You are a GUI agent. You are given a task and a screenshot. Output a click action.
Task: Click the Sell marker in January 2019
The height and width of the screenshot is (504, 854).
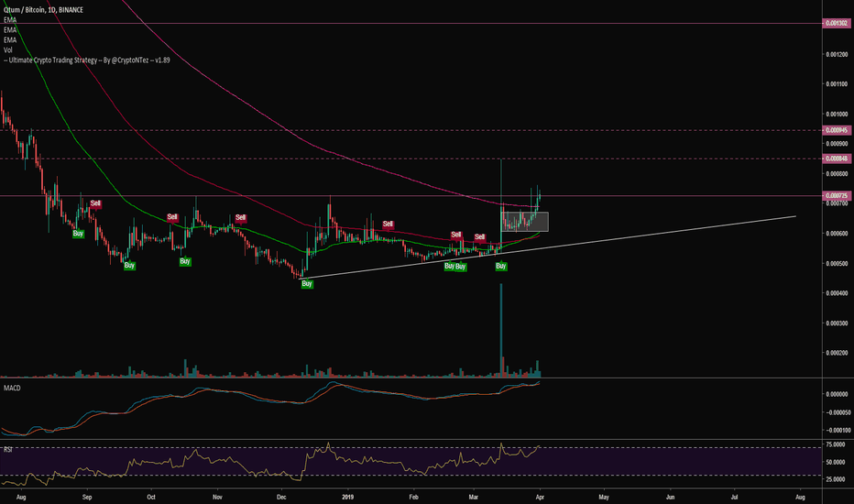388,224
